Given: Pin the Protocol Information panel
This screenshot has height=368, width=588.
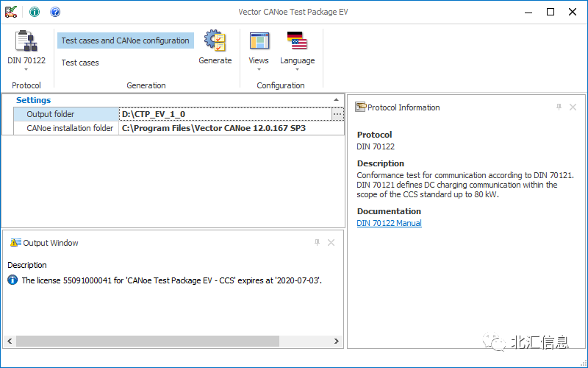Looking at the screenshot, I should coord(559,107).
